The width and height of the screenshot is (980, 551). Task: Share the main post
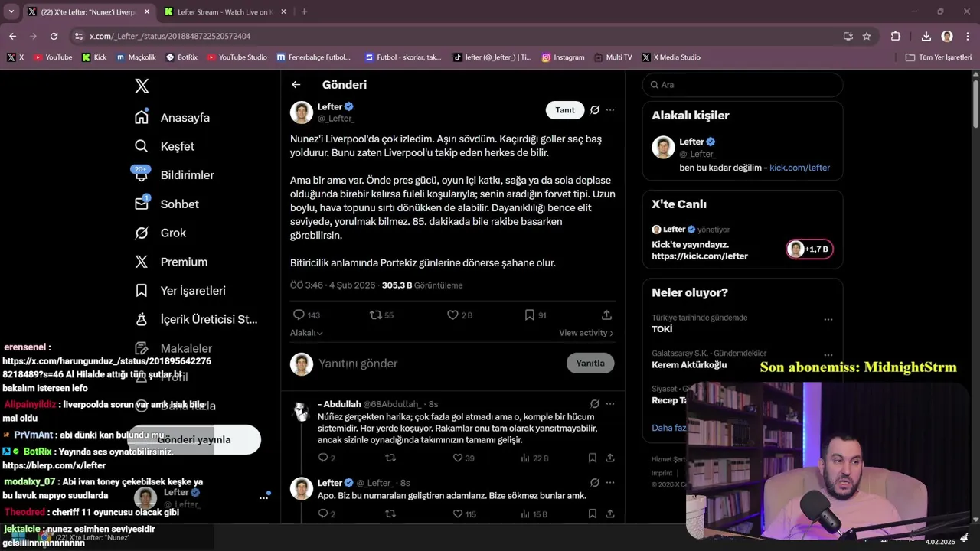click(x=606, y=315)
